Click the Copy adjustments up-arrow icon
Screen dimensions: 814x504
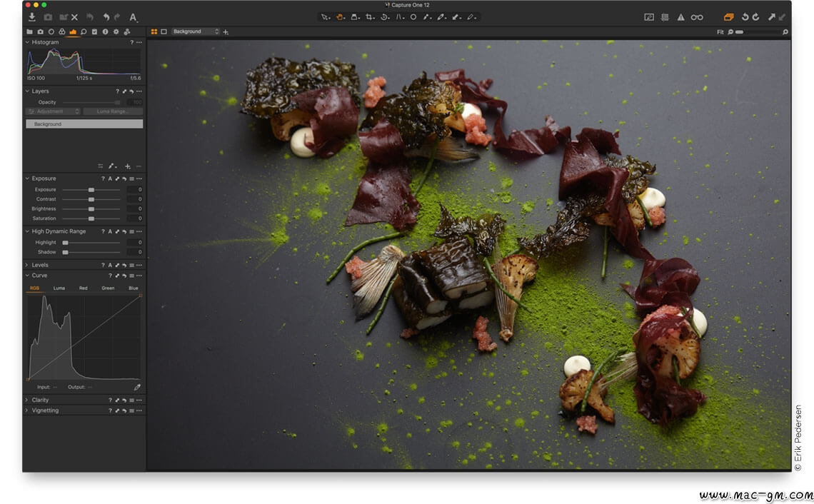coord(771,17)
